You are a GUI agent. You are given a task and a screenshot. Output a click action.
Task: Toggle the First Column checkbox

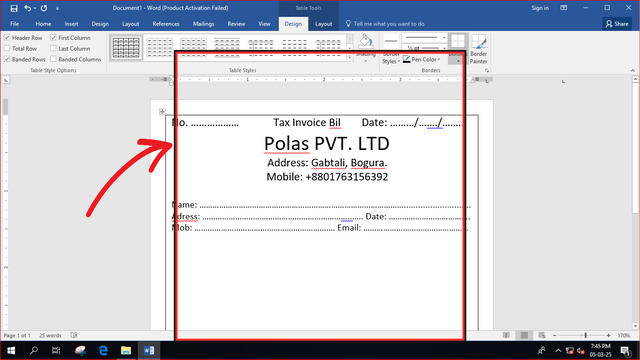[x=53, y=38]
